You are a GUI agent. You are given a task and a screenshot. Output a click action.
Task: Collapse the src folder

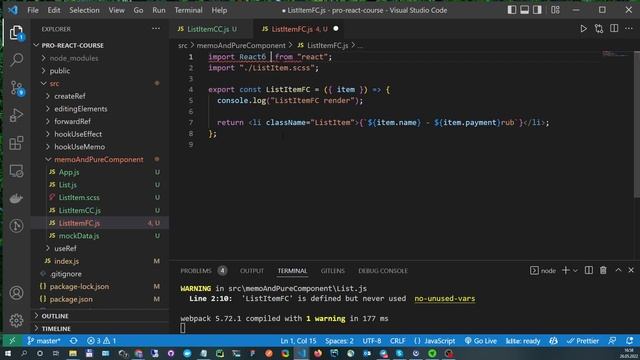(54, 83)
